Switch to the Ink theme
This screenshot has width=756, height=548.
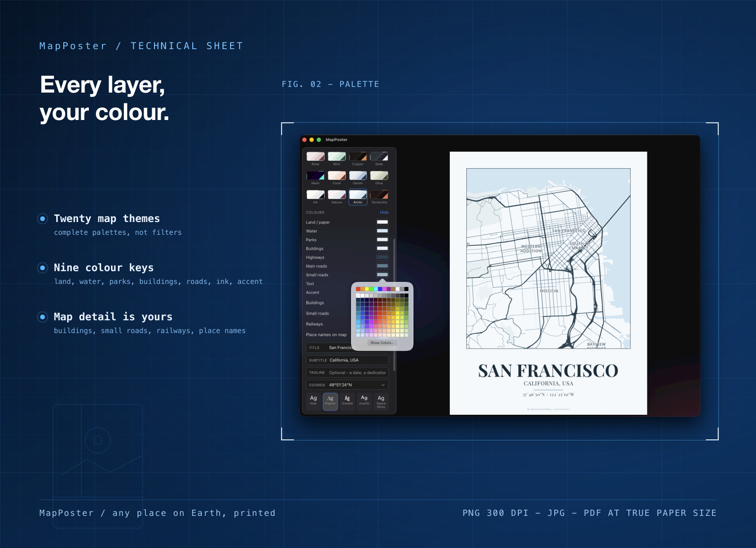315,195
